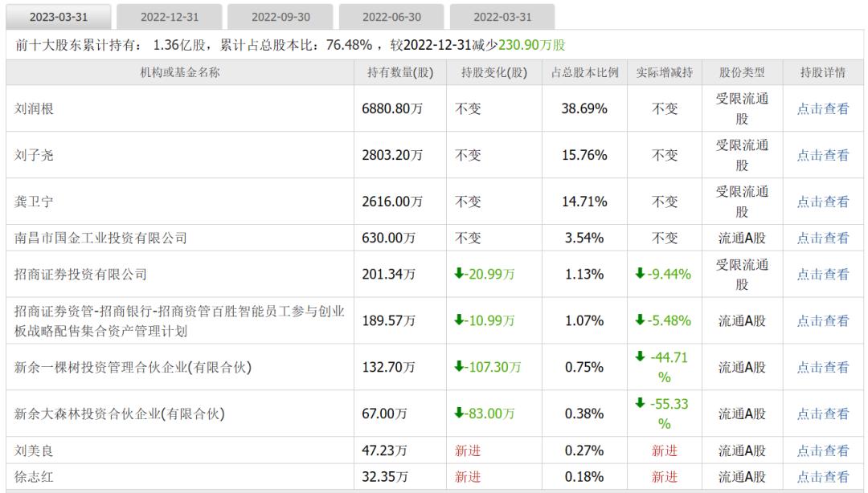The height and width of the screenshot is (493, 868).
Task: Select shareholder name 徐志红
Action: tap(34, 477)
